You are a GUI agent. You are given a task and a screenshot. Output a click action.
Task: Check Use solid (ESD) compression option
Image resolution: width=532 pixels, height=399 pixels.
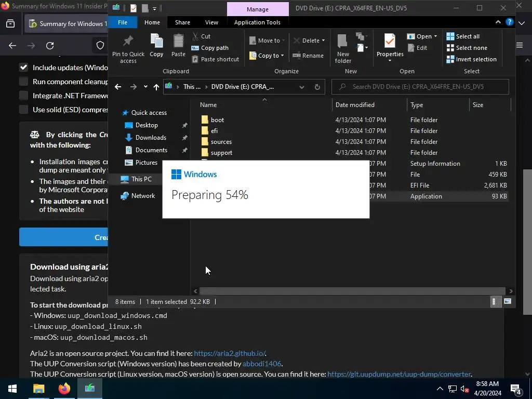(23, 110)
